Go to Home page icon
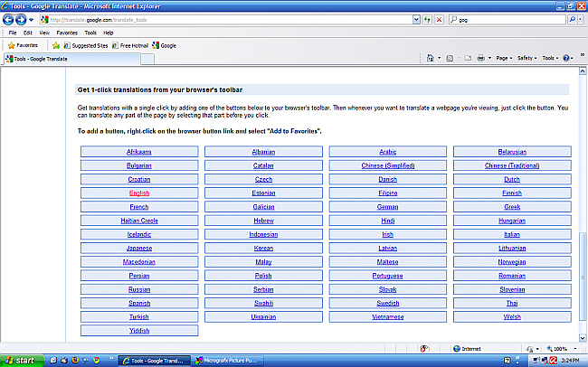Screen dimensions: 588x367 [430, 58]
